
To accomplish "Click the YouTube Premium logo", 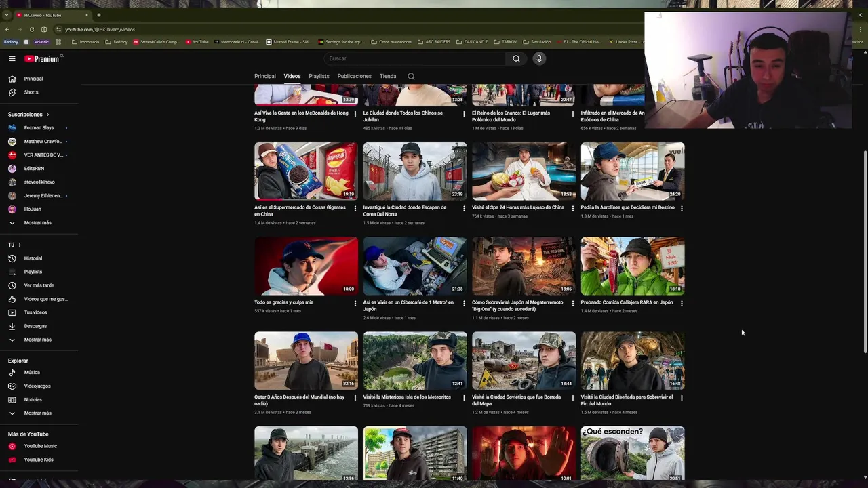I will [42, 59].
